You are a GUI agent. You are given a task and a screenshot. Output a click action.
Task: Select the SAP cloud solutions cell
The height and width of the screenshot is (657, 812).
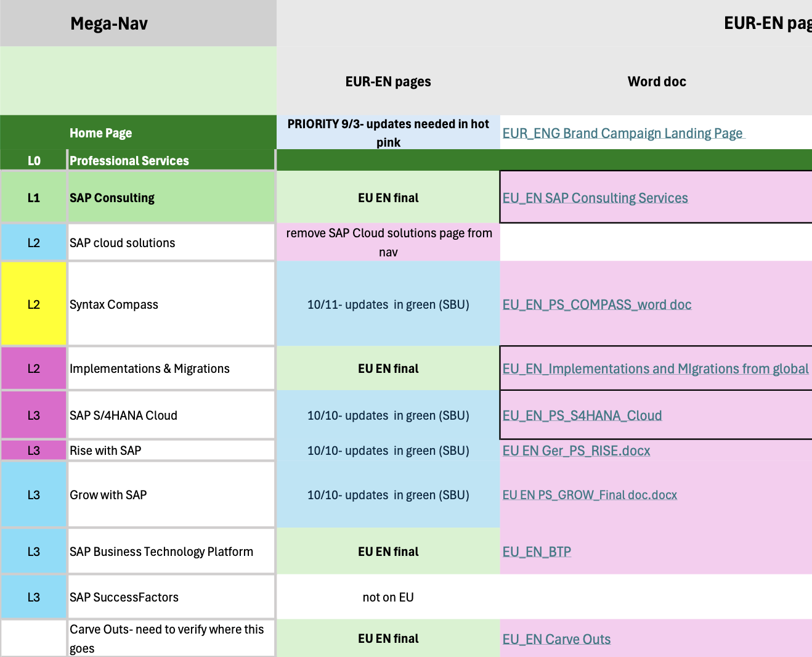click(171, 243)
